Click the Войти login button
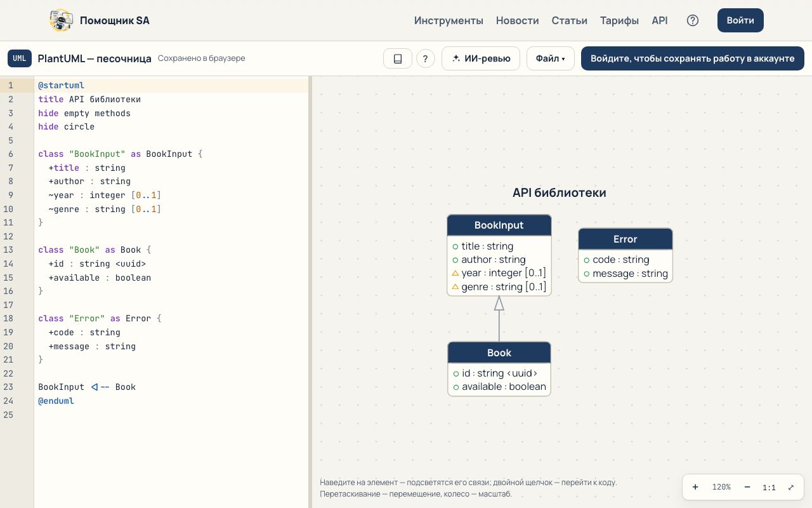812x508 pixels. (740, 20)
